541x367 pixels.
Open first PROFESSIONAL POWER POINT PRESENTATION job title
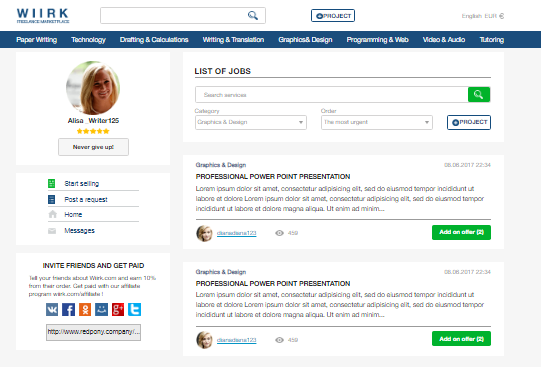pyautogui.click(x=273, y=177)
